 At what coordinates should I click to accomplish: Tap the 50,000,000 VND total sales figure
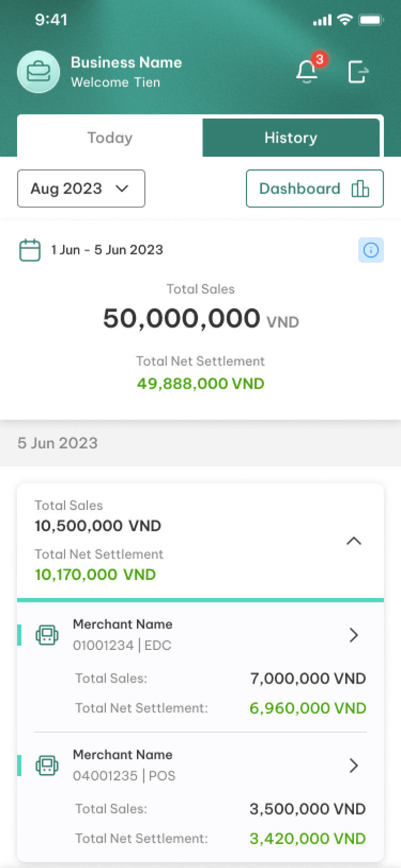click(200, 319)
